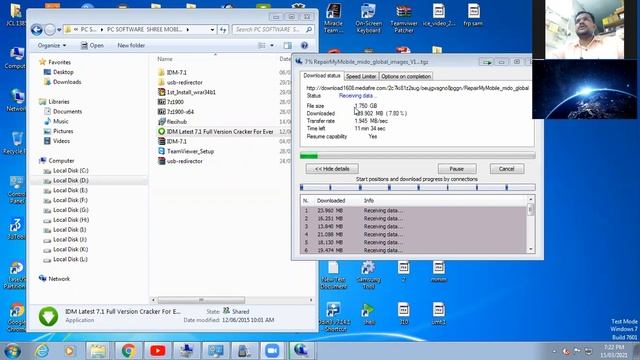Switch to Speed Limiter tab
This screenshot has width=640, height=360.
point(361,76)
